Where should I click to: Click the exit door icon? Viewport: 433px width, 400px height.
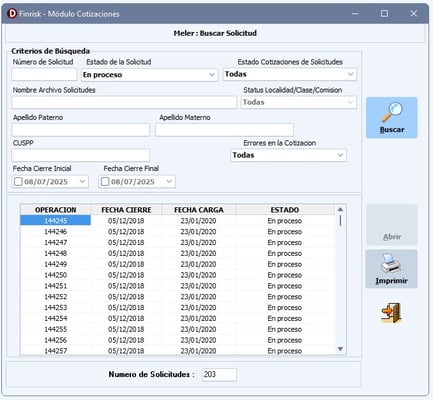(391, 313)
